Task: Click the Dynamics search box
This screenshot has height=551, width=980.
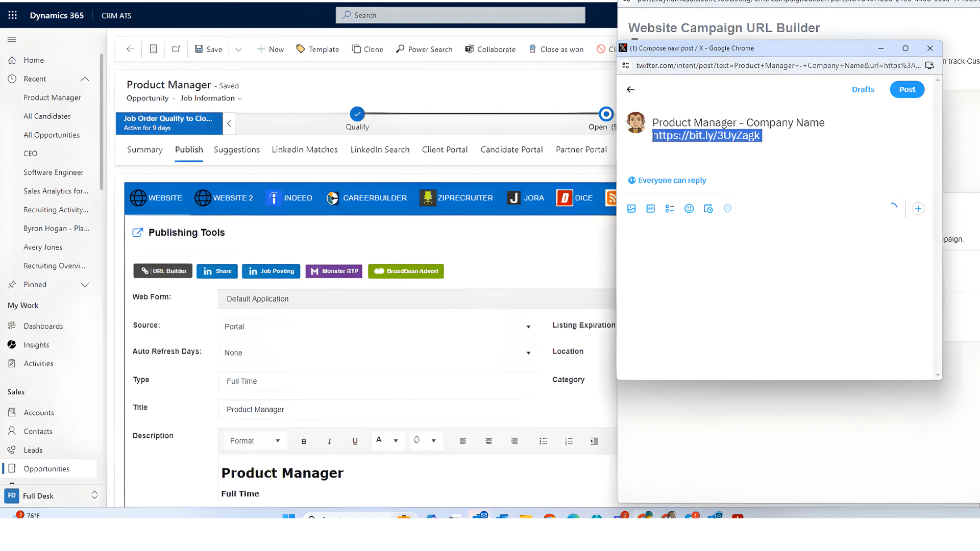Action: [x=460, y=15]
